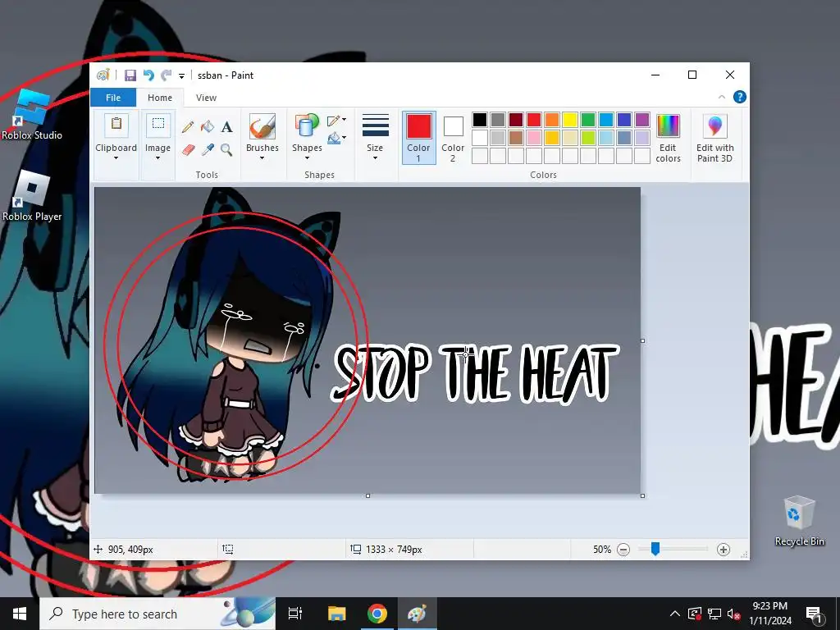
Task: Open the Recycle Bin on desktop
Action: click(799, 521)
